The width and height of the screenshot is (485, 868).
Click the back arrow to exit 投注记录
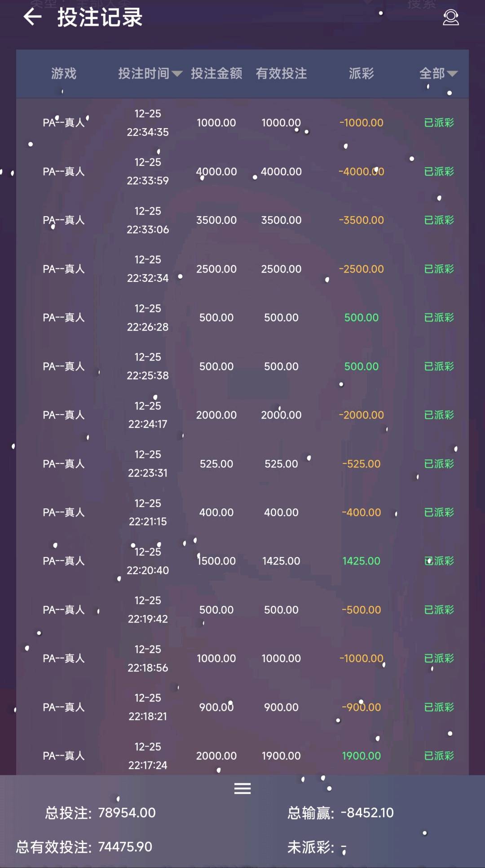[32, 18]
